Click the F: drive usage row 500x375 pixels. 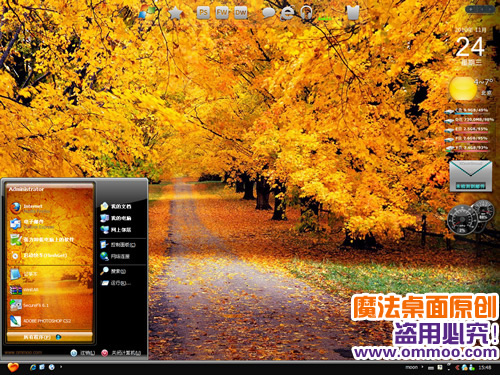click(x=467, y=139)
